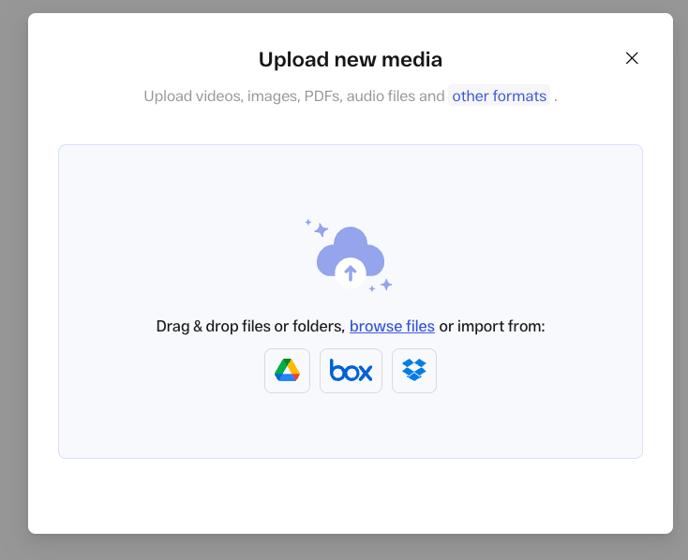Open the browse files link
This screenshot has height=560, width=688.
392,326
